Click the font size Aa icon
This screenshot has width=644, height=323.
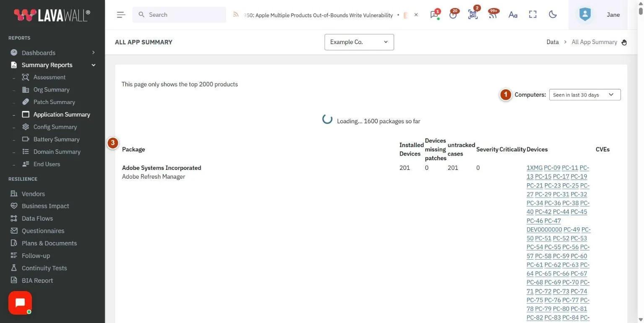pyautogui.click(x=513, y=15)
